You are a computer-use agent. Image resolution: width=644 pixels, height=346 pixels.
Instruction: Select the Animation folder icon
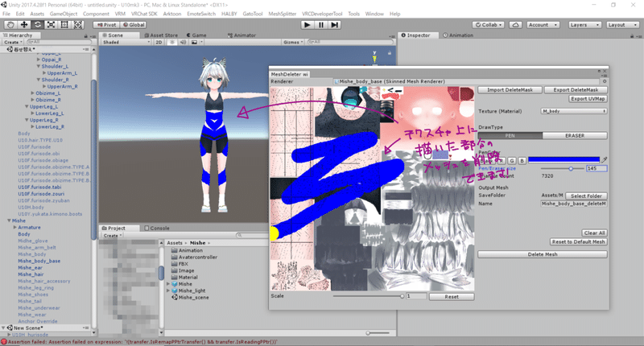tap(174, 250)
